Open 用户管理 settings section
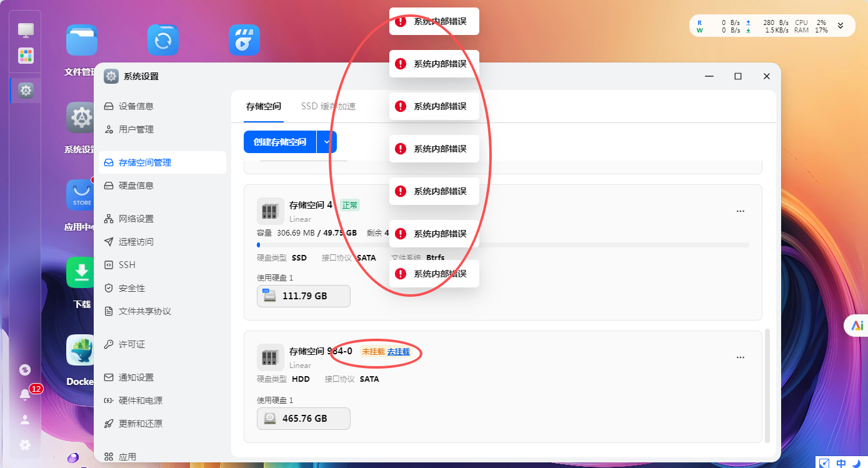The height and width of the screenshot is (468, 868). (x=162, y=129)
